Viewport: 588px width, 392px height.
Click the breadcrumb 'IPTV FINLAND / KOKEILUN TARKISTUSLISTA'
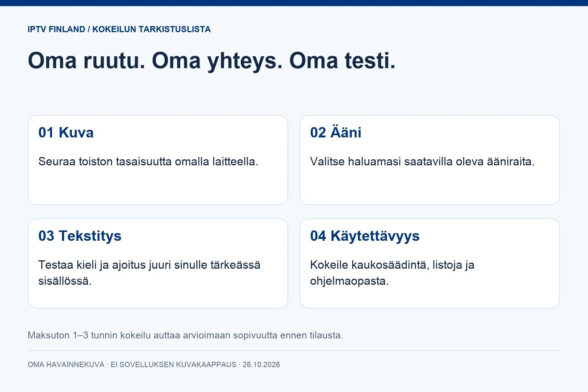(119, 29)
